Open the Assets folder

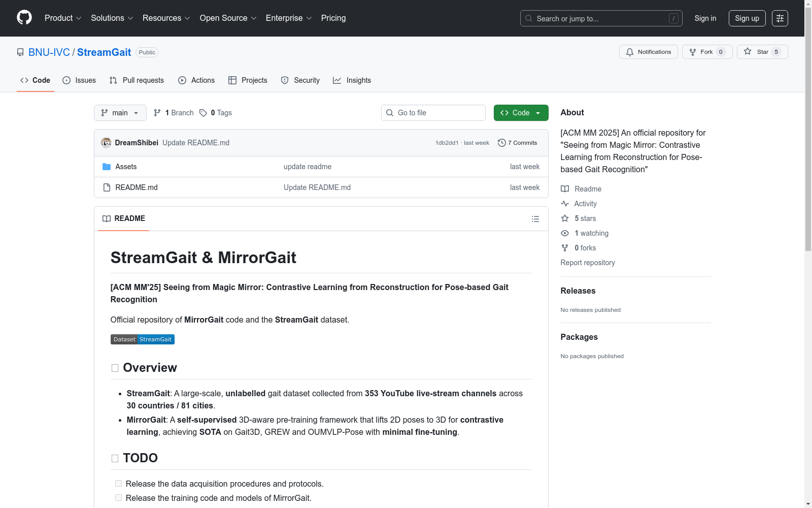[126, 167]
